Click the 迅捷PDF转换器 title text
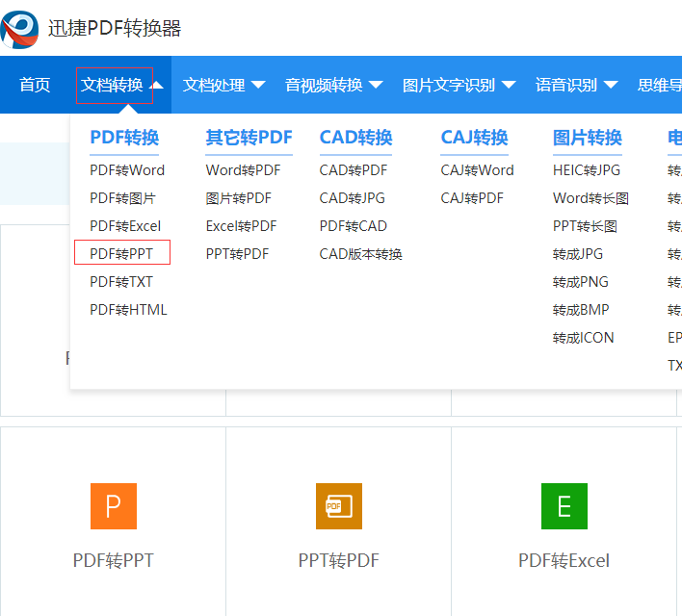Screen dimensions: 682x616 pos(115,28)
